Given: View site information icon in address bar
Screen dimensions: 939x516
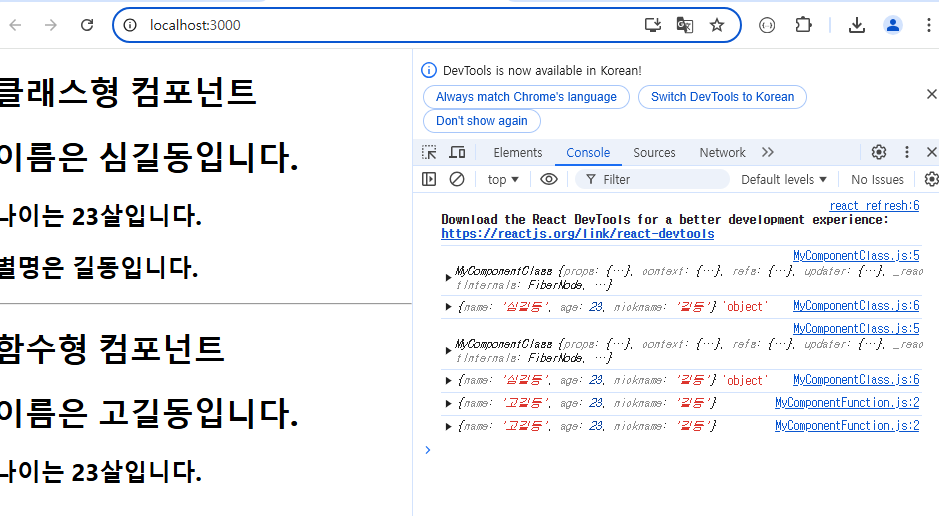Looking at the screenshot, I should click(130, 25).
